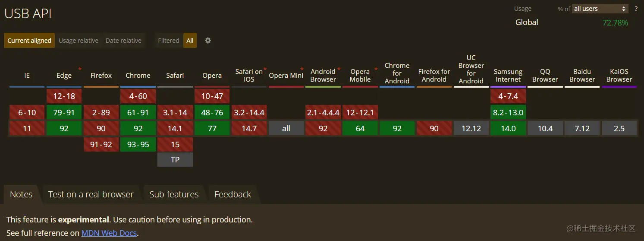Enable the Filtered browsers option
644x241 pixels.
point(168,40)
